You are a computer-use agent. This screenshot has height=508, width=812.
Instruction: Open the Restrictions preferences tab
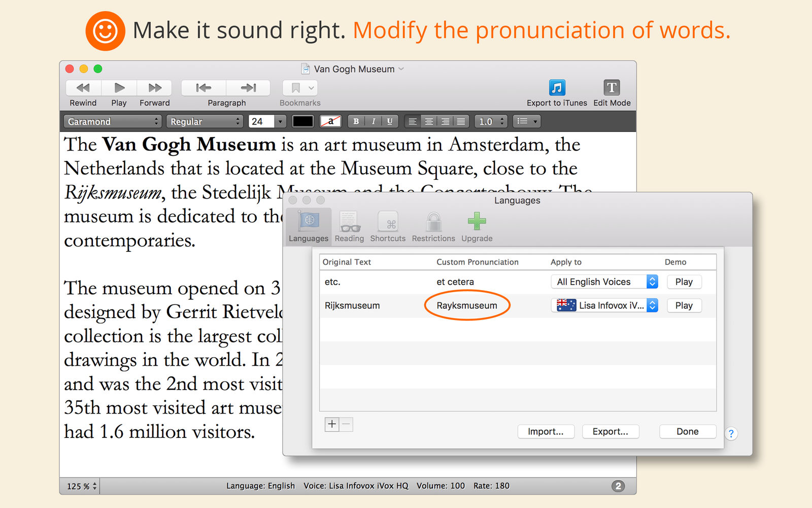pyautogui.click(x=433, y=227)
